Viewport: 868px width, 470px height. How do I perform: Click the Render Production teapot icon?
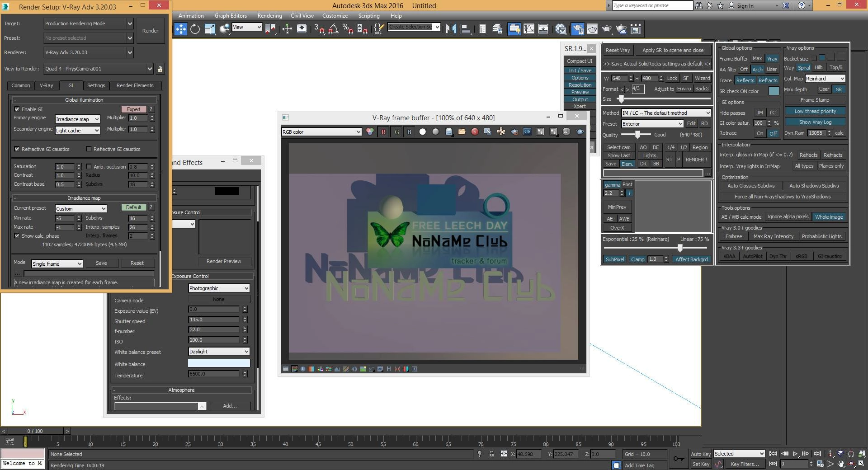coord(607,29)
